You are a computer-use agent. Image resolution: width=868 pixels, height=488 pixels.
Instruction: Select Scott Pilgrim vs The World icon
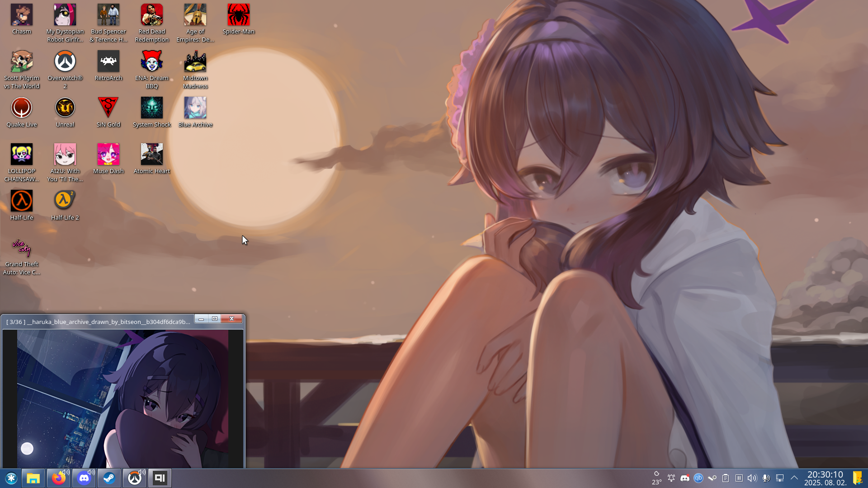(22, 70)
